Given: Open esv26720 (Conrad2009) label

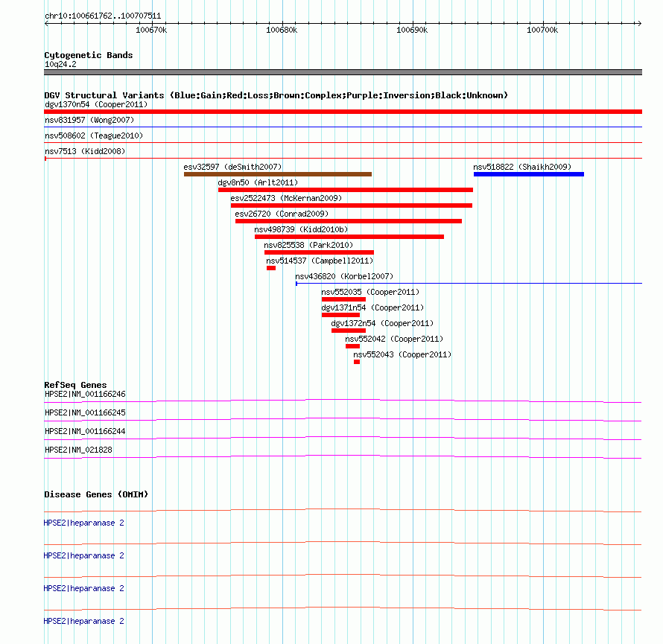Looking at the screenshot, I should [x=282, y=214].
